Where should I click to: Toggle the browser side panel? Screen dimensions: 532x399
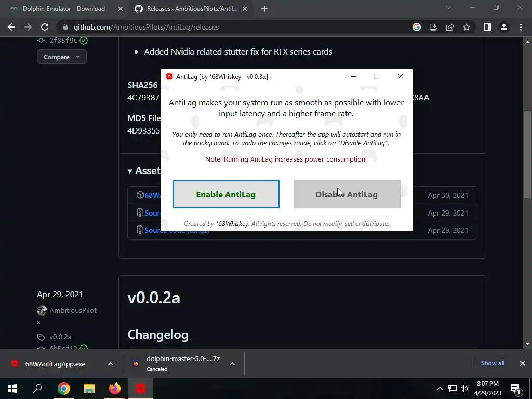pyautogui.click(x=487, y=27)
